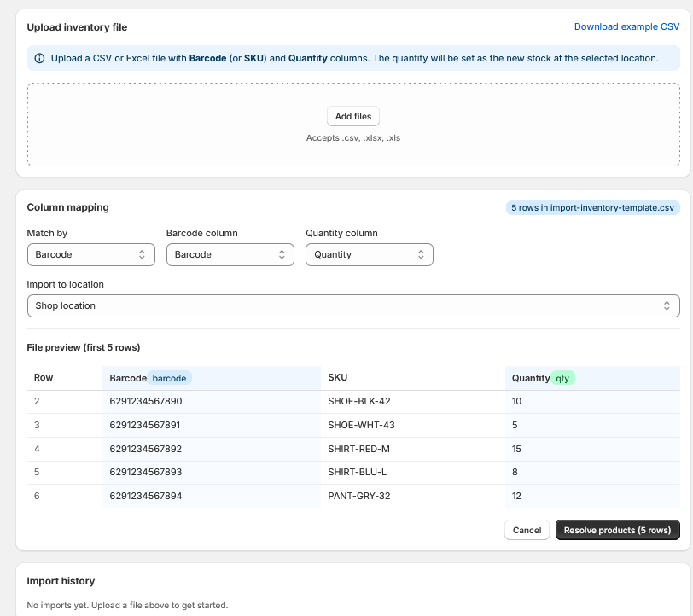693x616 pixels.
Task: Click the barcode tag in the table header
Action: 169,378
